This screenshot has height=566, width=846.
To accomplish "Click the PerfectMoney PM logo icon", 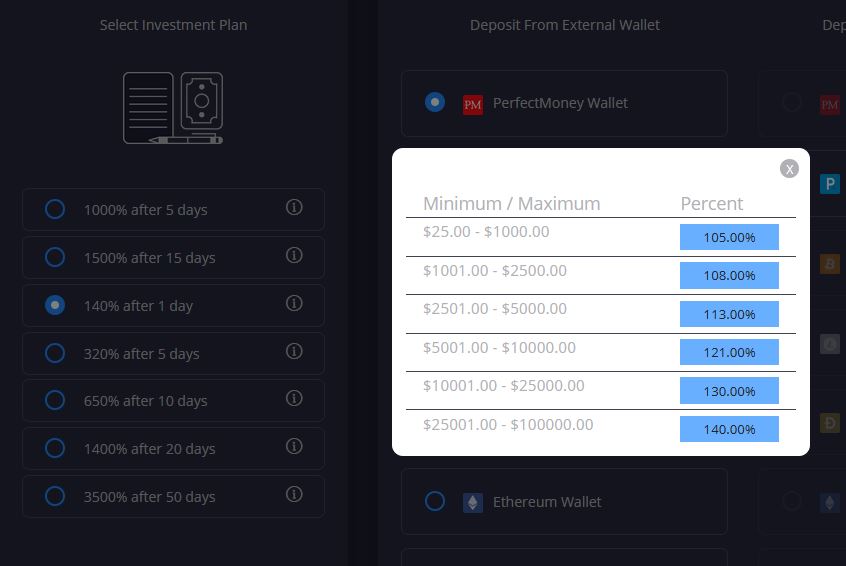I will coord(473,104).
